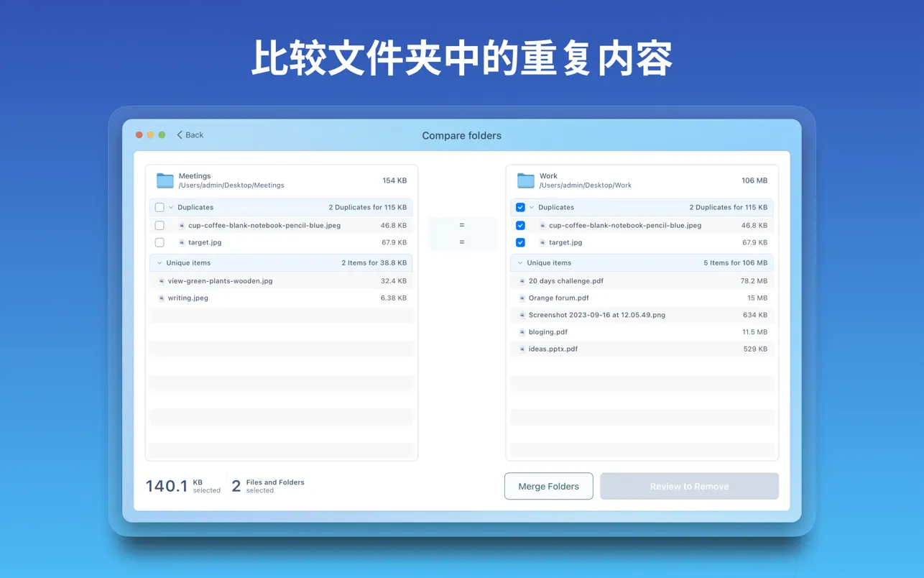Collapse Unique items in Meetings panel
924x578 pixels.
(160, 263)
